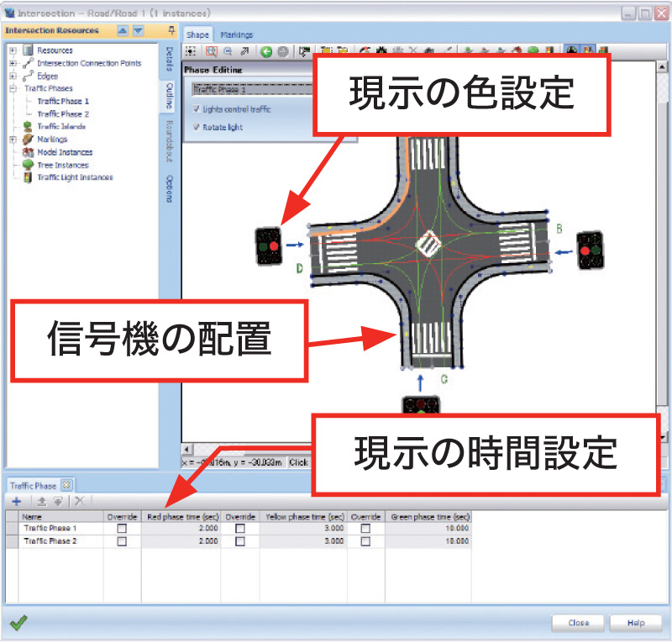
Task: Click the move phase up icon
Action: (41, 501)
